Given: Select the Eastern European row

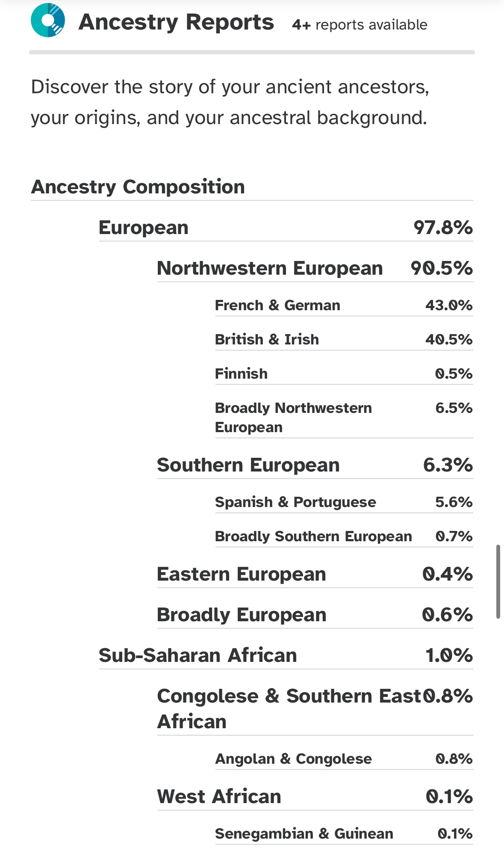Looking at the screenshot, I should pos(315,574).
